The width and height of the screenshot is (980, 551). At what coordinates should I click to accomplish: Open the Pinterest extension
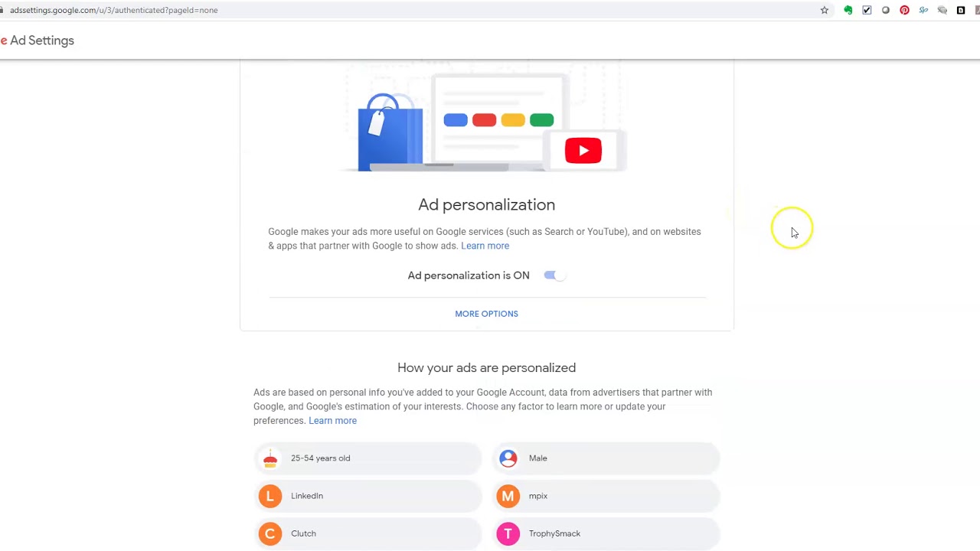tap(904, 10)
